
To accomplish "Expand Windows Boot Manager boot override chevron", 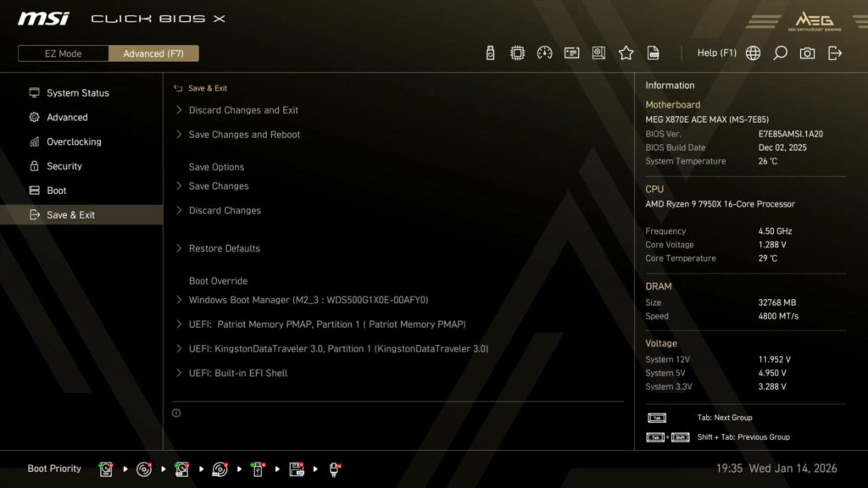I will 179,300.
